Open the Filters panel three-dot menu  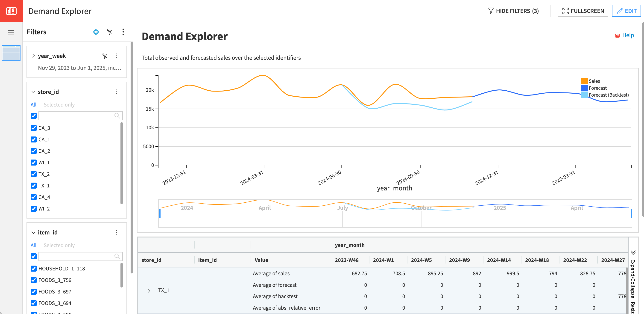(123, 32)
